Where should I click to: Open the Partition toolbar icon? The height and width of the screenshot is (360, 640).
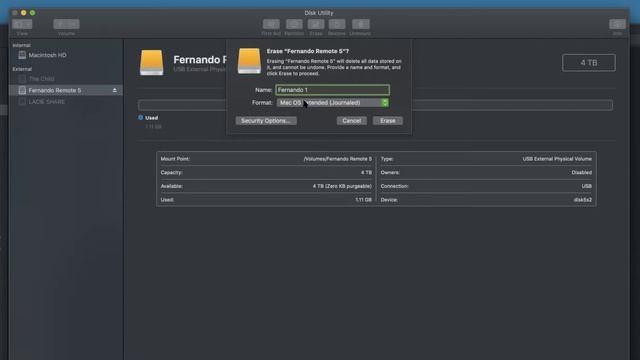point(294,24)
